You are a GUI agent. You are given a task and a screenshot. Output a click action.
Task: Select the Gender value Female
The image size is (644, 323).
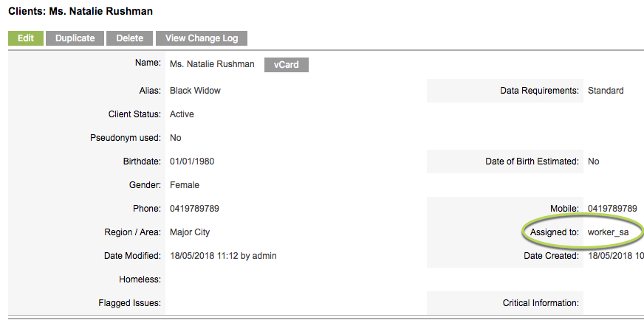click(x=185, y=185)
